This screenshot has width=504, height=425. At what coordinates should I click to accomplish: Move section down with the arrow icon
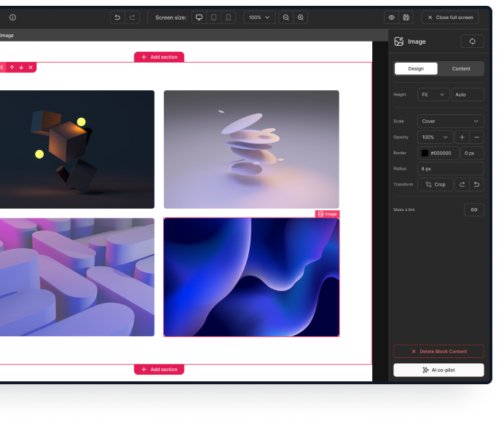pyautogui.click(x=21, y=68)
